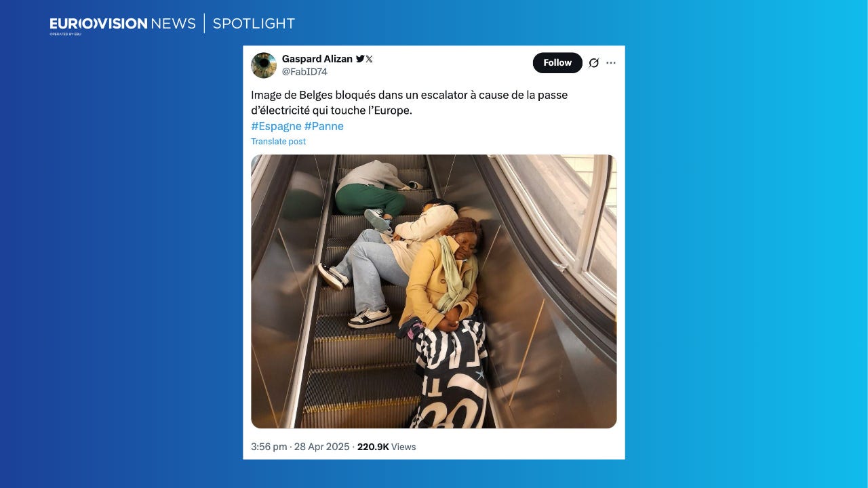Image resolution: width=868 pixels, height=488 pixels.
Task: Click the 3:56 pm timestamp
Action: tap(269, 447)
